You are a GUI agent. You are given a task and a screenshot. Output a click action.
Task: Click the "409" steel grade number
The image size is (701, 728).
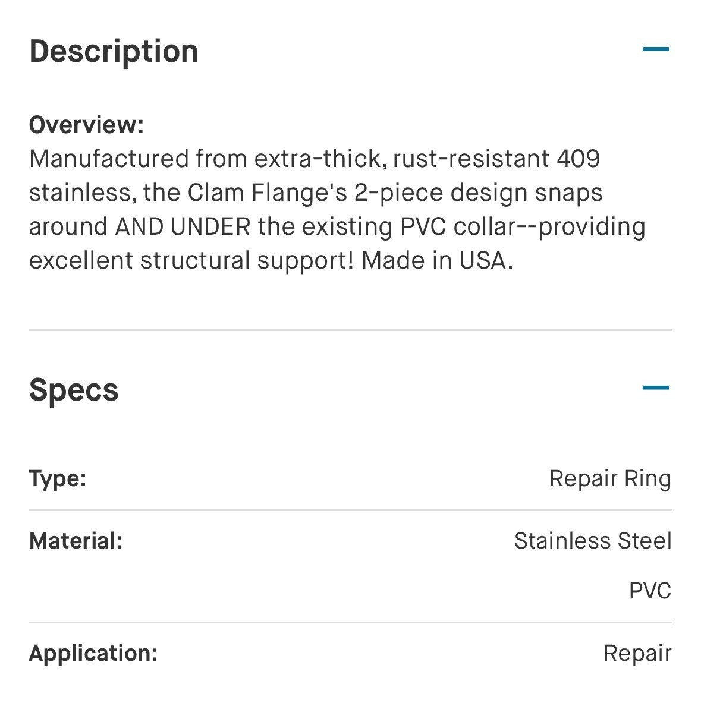(x=579, y=159)
